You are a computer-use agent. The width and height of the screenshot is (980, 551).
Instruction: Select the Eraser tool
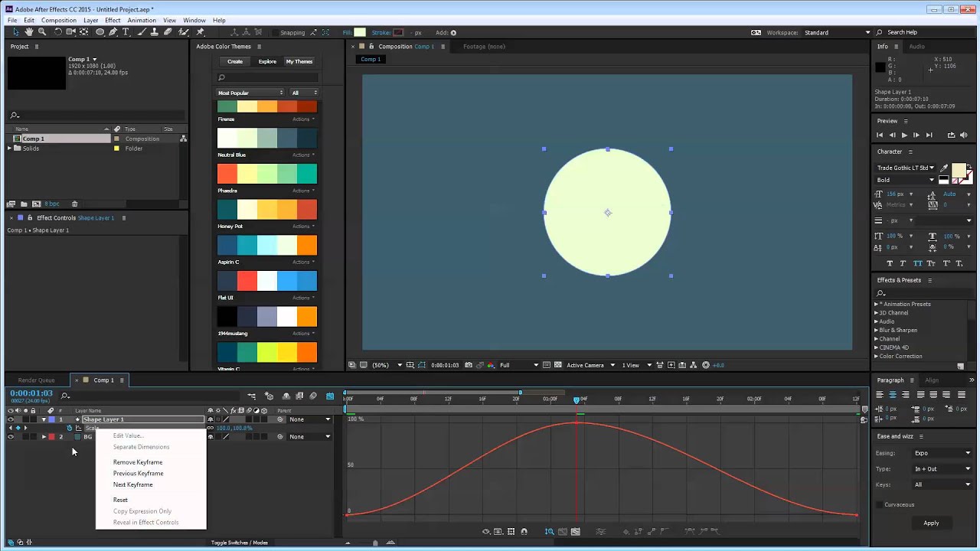168,32
